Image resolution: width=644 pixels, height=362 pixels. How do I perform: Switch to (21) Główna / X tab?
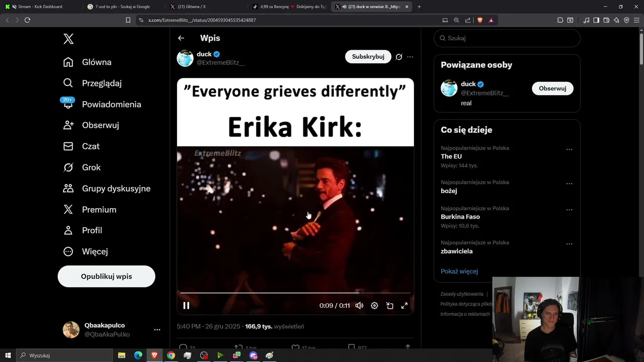coord(207,7)
